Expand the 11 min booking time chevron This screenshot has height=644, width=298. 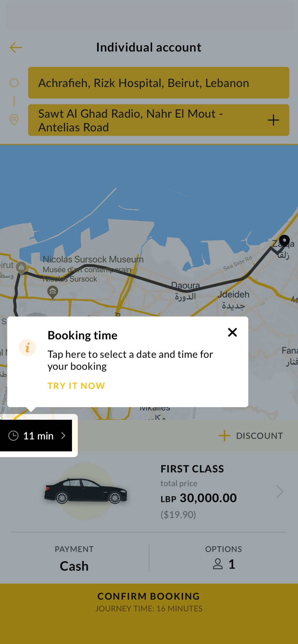point(63,436)
